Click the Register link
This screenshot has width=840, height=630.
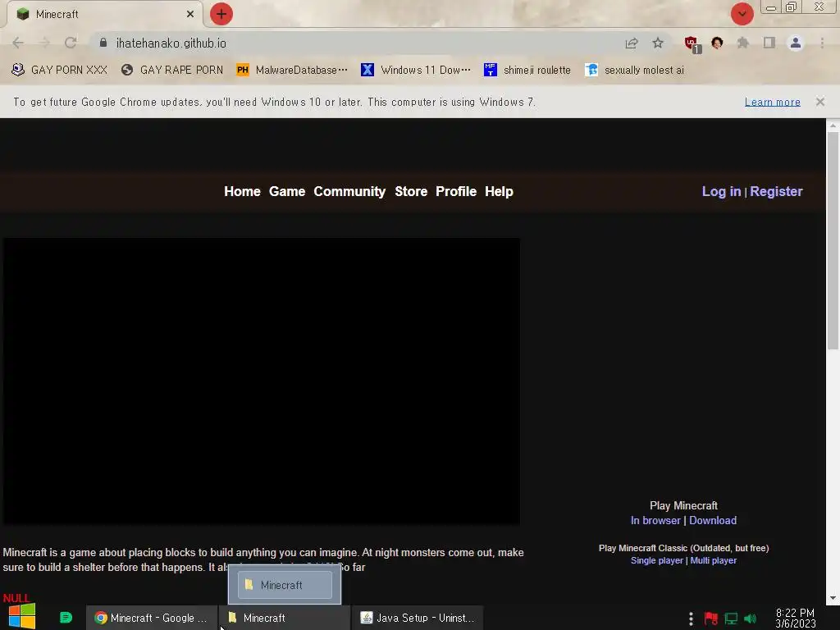pos(776,191)
